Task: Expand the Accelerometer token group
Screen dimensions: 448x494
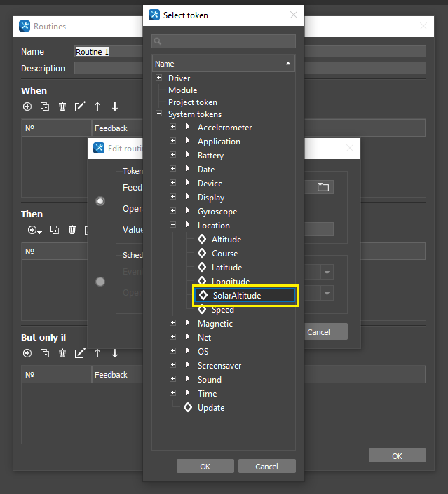Action: pos(172,128)
